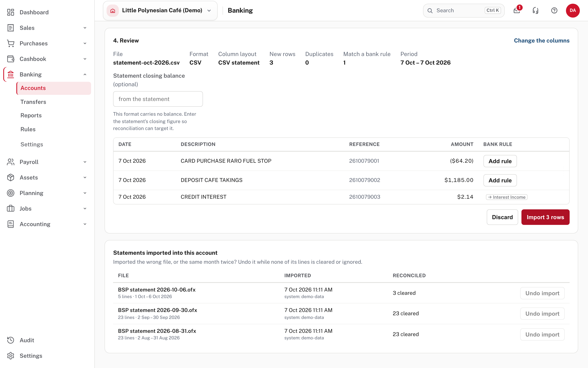This screenshot has width=588, height=368.
Task: Open the Little Polynesian Café company dropdown
Action: pyautogui.click(x=160, y=10)
